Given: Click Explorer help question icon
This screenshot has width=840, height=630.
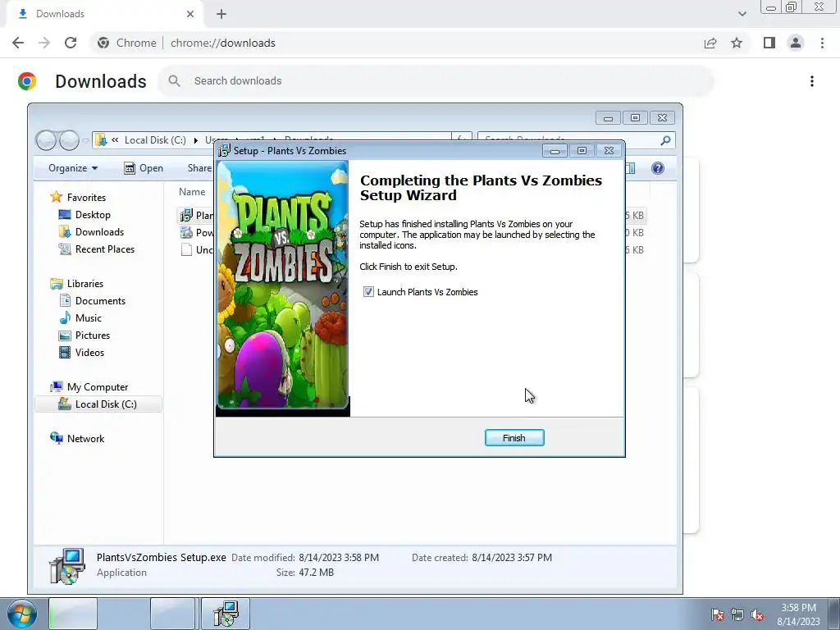Looking at the screenshot, I should (658, 168).
